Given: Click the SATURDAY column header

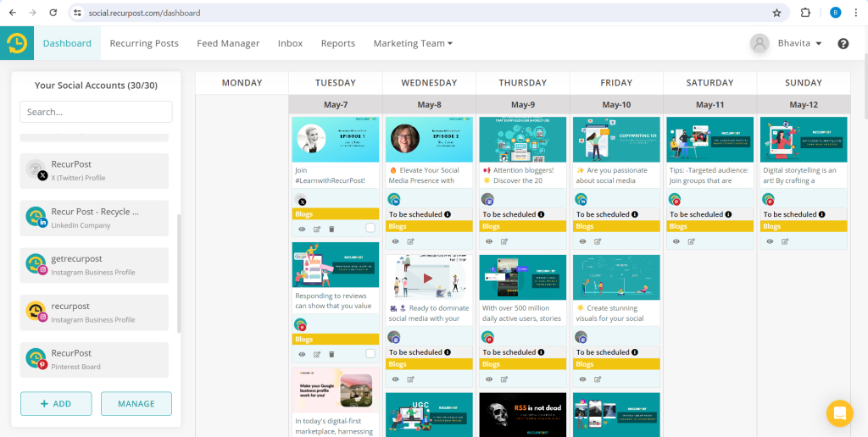Looking at the screenshot, I should pos(709,83).
